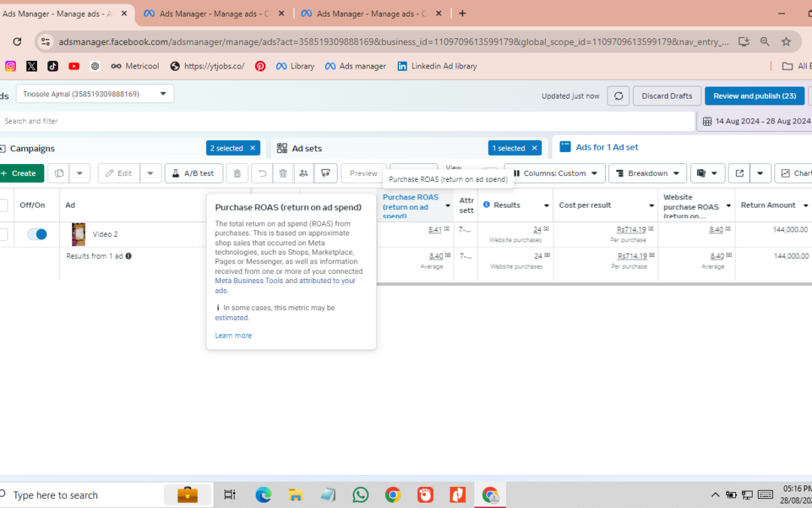Open Microsoft Edge from the taskbar
The height and width of the screenshot is (508, 812).
coord(263,495)
